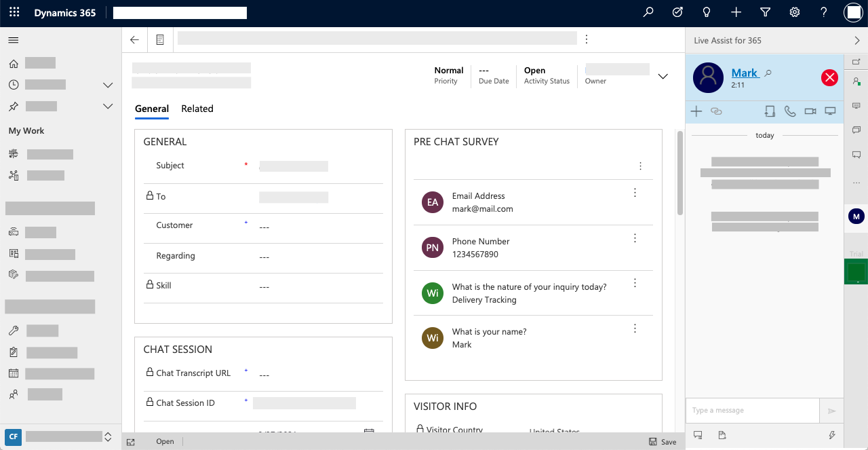Viewport: 868px width, 450px height.
Task: Expand the Pinned section in navigation
Action: [x=107, y=107]
